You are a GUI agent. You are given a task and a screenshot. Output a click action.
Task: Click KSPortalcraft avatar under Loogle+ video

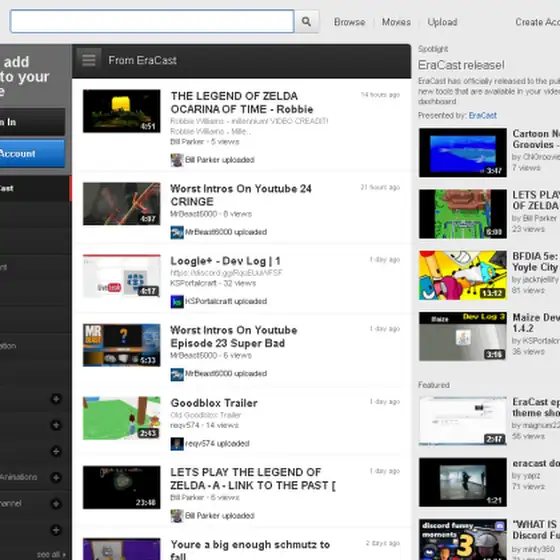tap(177, 301)
